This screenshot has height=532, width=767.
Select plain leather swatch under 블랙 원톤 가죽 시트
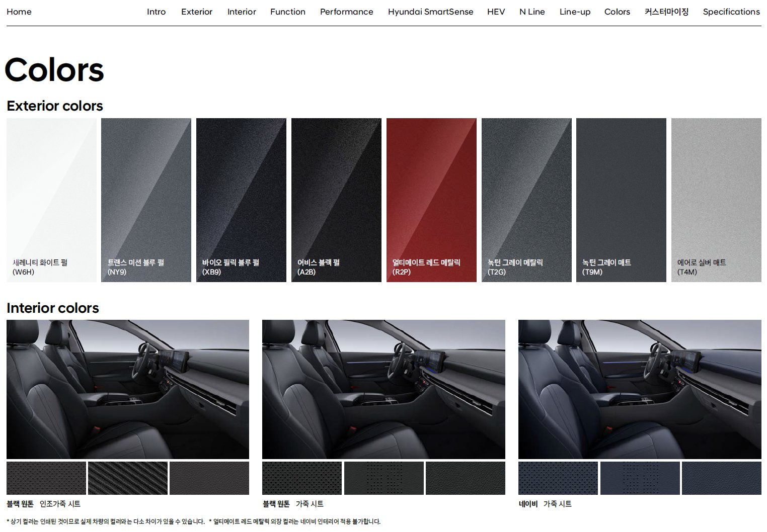click(466, 478)
